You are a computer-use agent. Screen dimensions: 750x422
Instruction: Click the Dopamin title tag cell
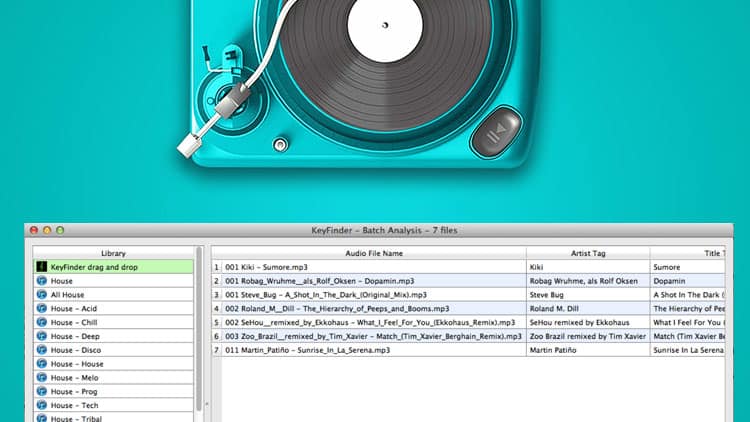(688, 281)
